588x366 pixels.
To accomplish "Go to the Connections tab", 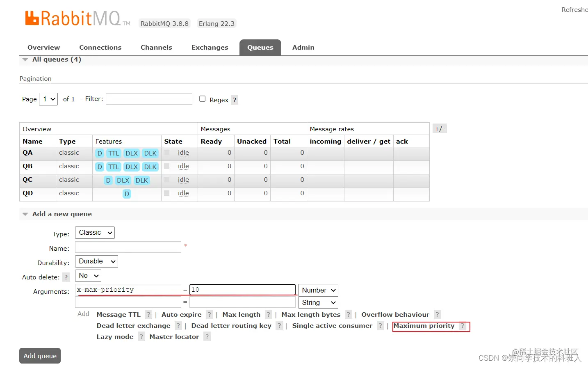I will [x=100, y=48].
